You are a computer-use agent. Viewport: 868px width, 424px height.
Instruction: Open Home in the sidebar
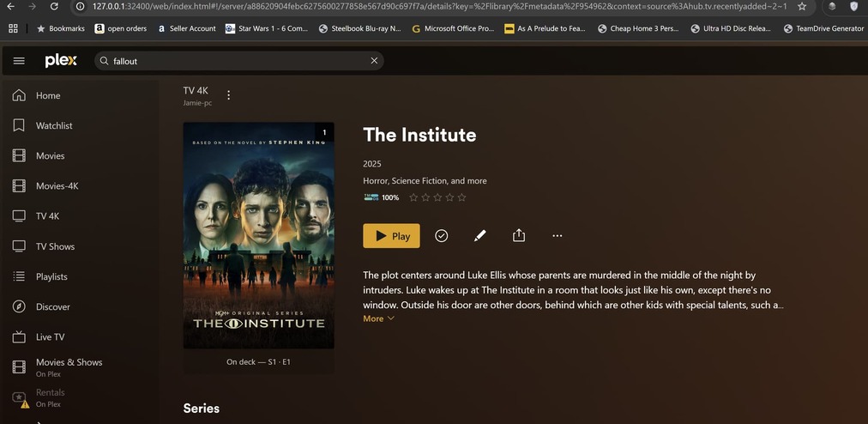48,95
